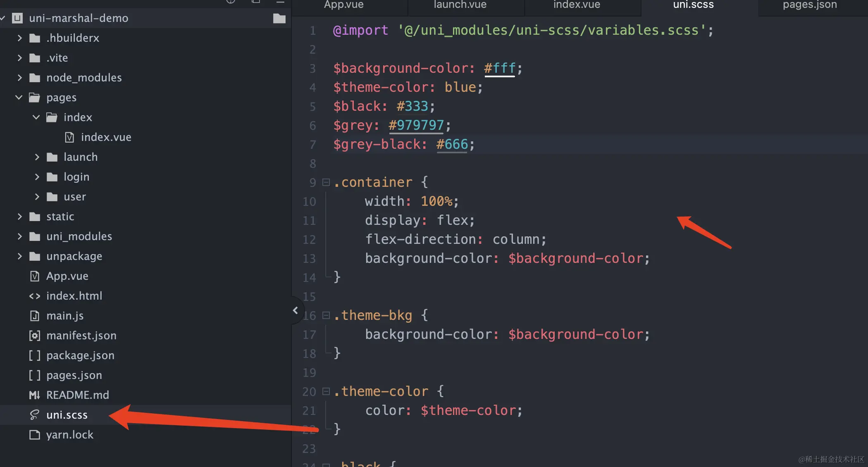This screenshot has width=868, height=467.
Task: Fold the .theme-color code block
Action: pyautogui.click(x=326, y=391)
